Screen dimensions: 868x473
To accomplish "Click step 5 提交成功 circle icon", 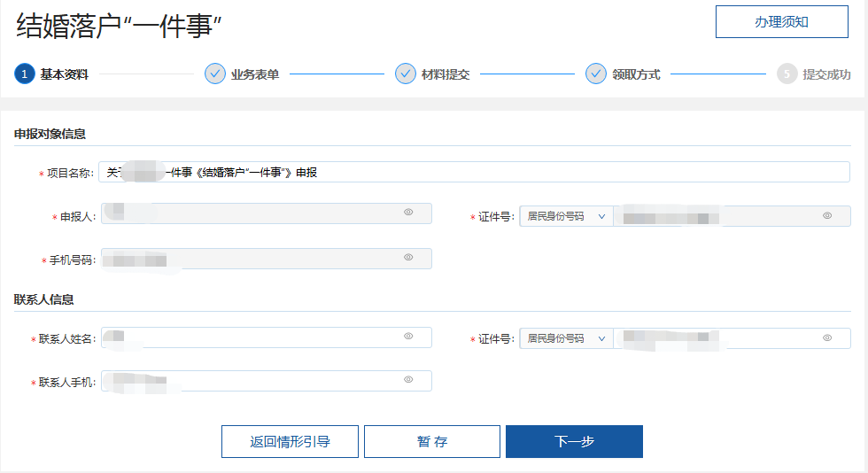I will pyautogui.click(x=787, y=74).
